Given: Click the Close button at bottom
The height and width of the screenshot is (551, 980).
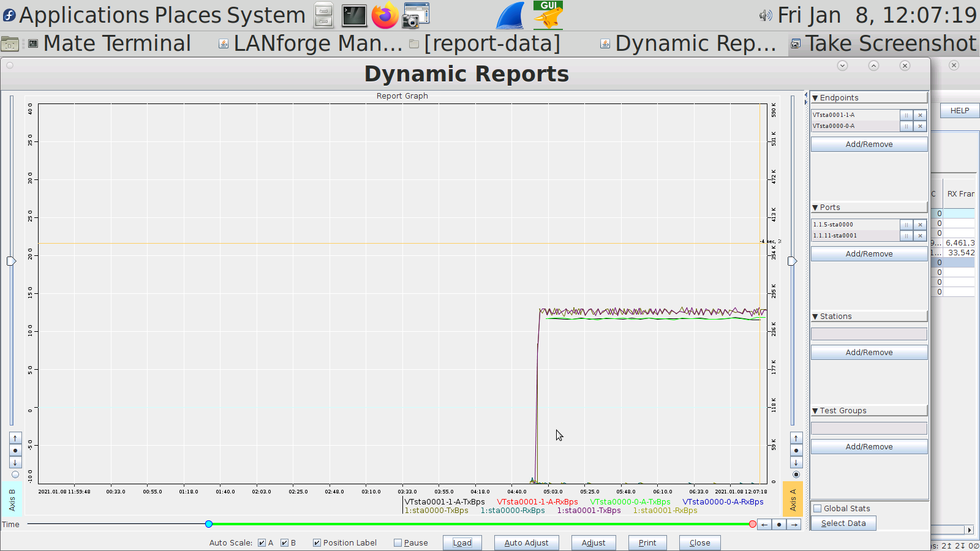Looking at the screenshot, I should [x=700, y=543].
